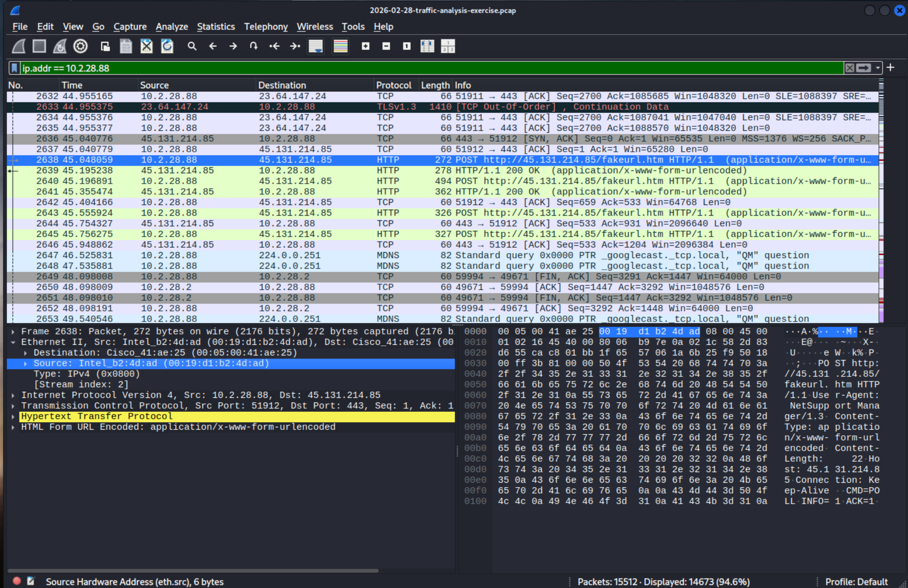Toggle auto-scroll during live capture
The image size is (908, 588).
coord(315,46)
